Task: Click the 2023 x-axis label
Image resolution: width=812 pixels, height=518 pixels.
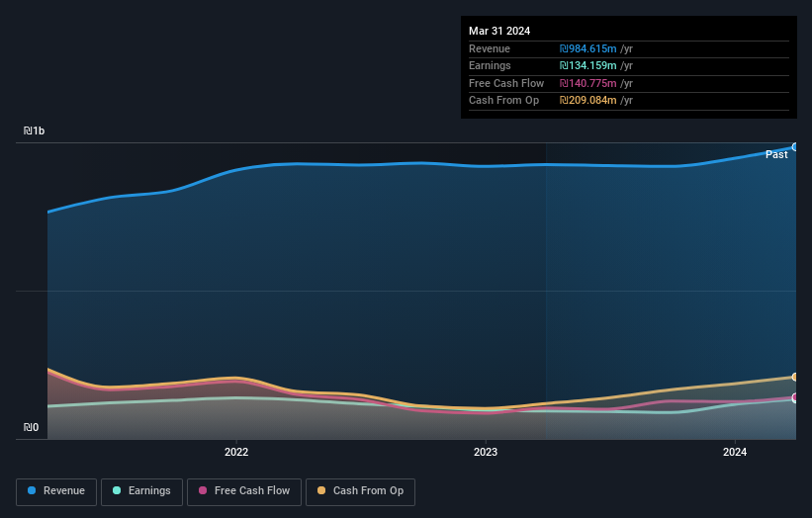Action: coord(486,452)
